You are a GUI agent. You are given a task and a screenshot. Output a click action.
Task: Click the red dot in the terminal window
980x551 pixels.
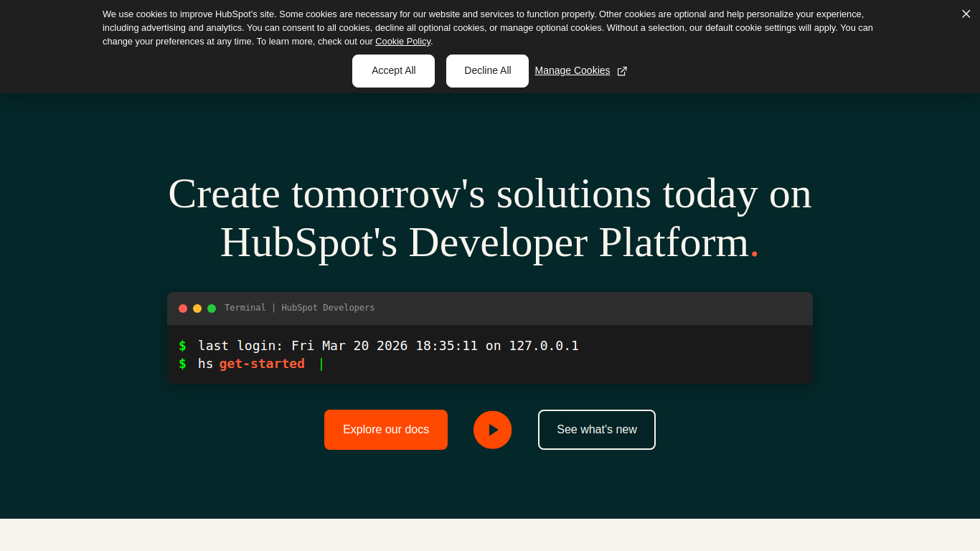pyautogui.click(x=183, y=309)
